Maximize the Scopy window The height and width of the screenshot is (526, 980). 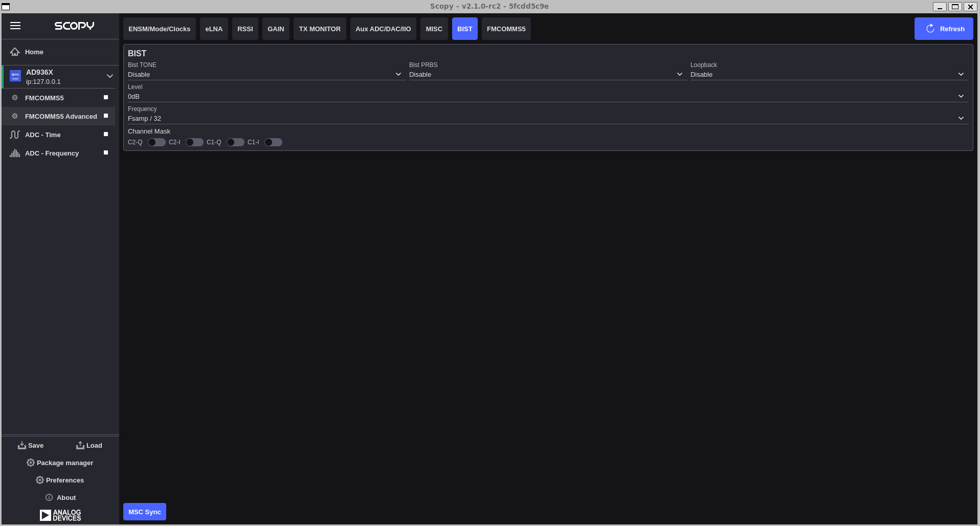click(x=955, y=7)
